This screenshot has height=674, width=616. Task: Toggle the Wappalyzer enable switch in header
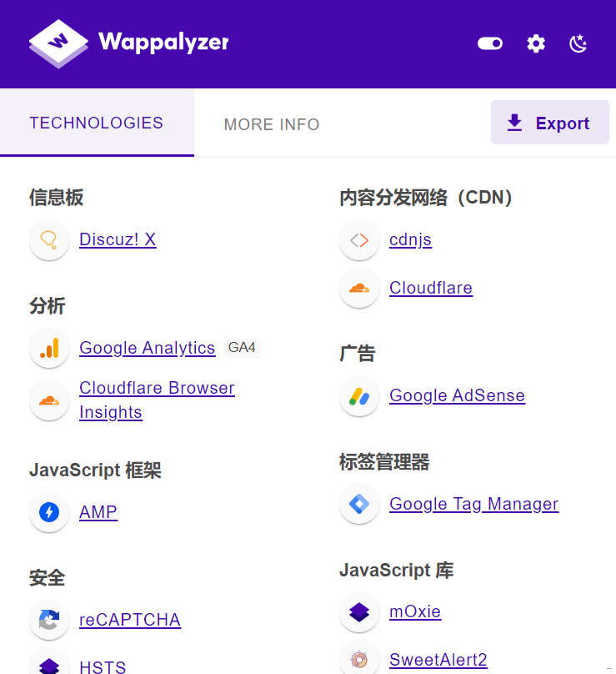(x=490, y=43)
